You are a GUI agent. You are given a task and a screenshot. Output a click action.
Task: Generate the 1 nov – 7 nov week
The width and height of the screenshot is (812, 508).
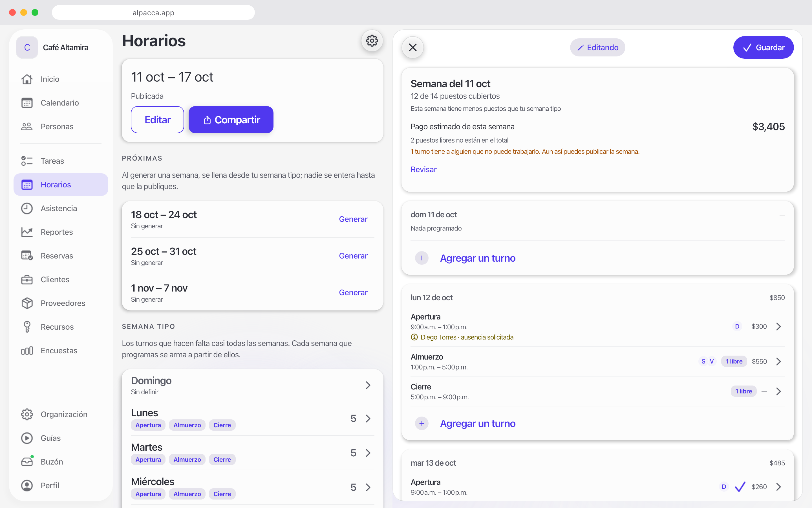click(x=353, y=292)
